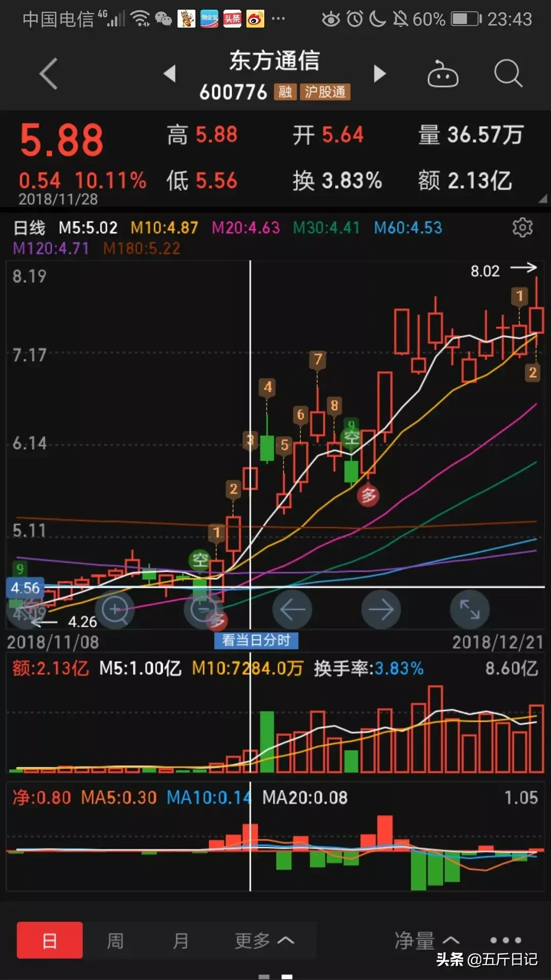The image size is (551, 980).
Task: Tap the M20:4.63 moving average label
Action: (246, 228)
